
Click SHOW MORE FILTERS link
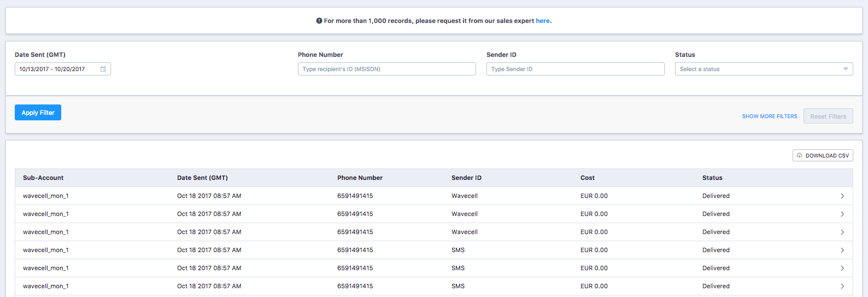770,117
